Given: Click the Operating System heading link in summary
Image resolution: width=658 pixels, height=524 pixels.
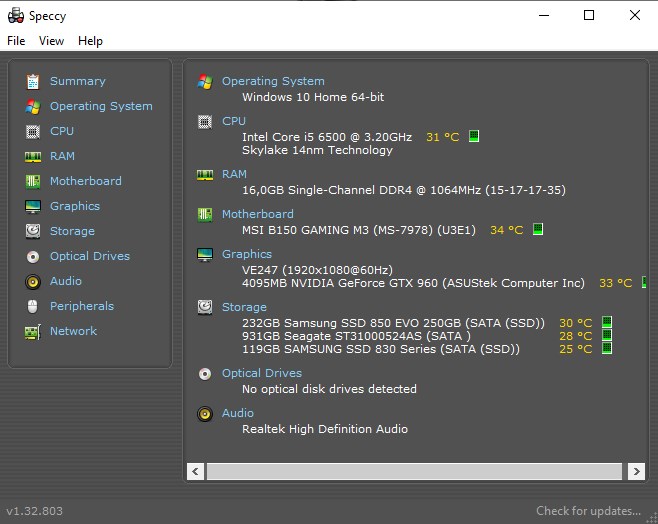Looking at the screenshot, I should pos(273,81).
